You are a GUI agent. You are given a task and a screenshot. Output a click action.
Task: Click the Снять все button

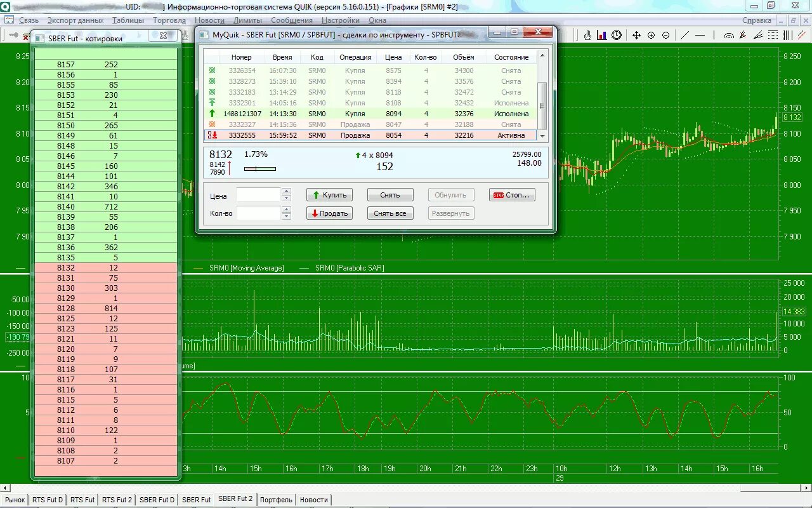coord(390,213)
